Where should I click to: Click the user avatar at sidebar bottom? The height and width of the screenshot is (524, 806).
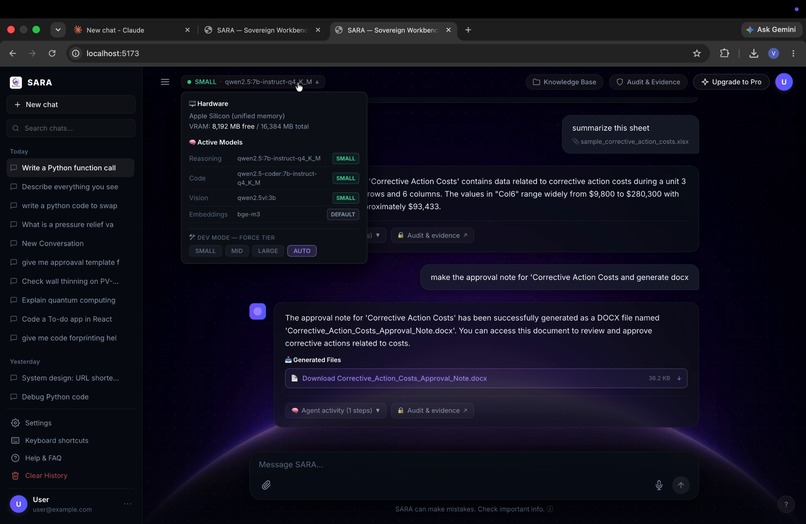[x=19, y=504]
